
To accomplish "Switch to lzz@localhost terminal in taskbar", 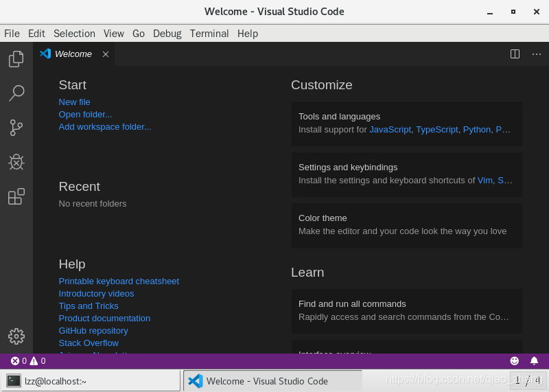I will click(x=91, y=381).
